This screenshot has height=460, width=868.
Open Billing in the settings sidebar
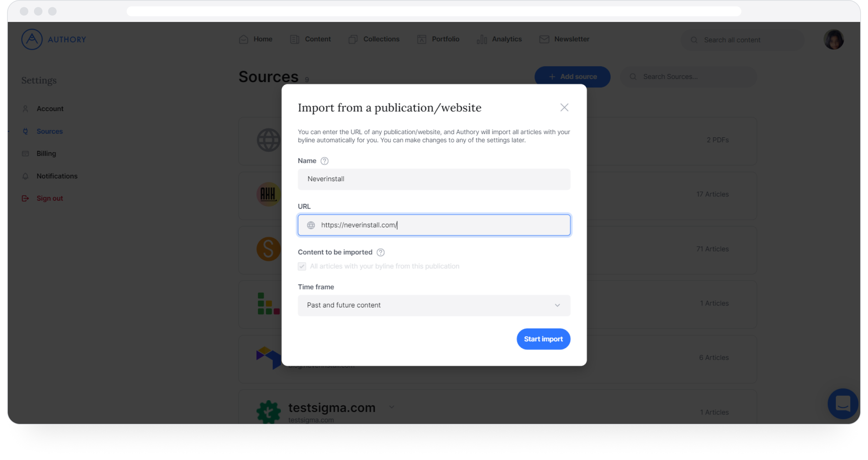tap(46, 154)
